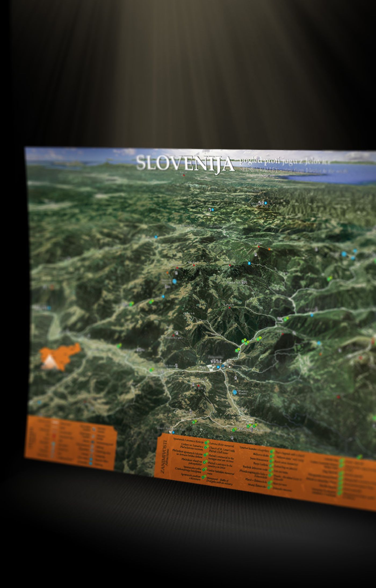Click the large SLOVENIJA title text
The image size is (376, 588).
coord(185,163)
